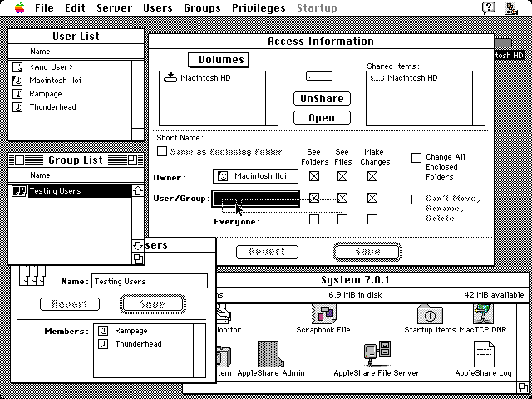532x399 pixels.
Task: Click Thunderhead member icon in Members list
Action: pyautogui.click(x=103, y=344)
